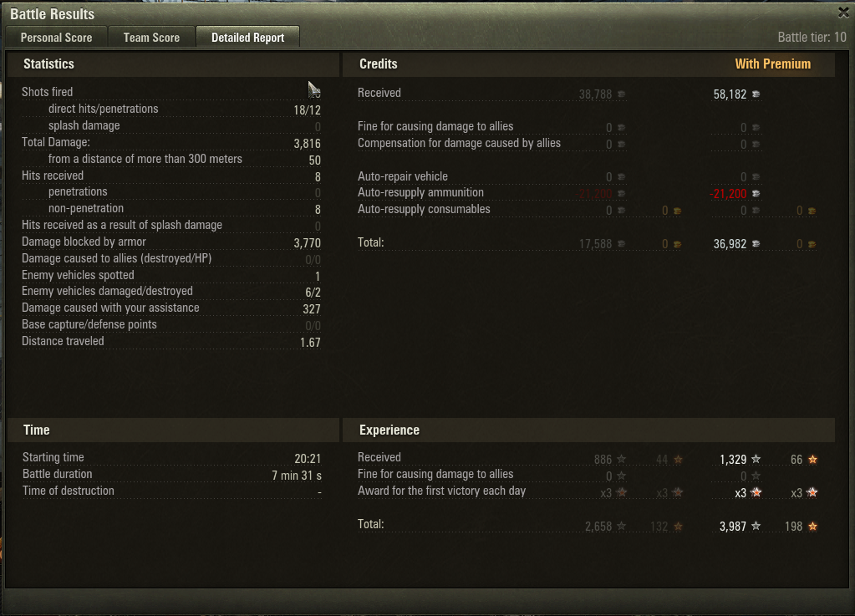Click star icon beside total 3,987 experience
This screenshot has width=855, height=616.
point(756,526)
